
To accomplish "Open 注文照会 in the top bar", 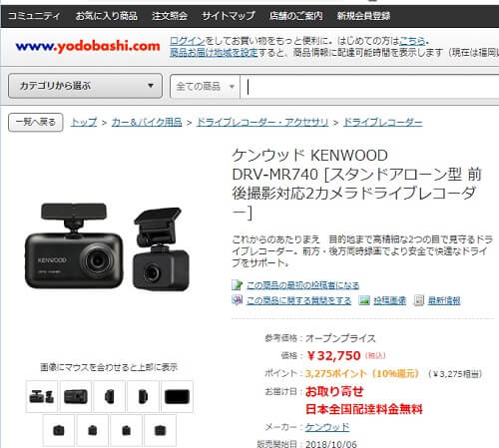I will click(x=170, y=16).
